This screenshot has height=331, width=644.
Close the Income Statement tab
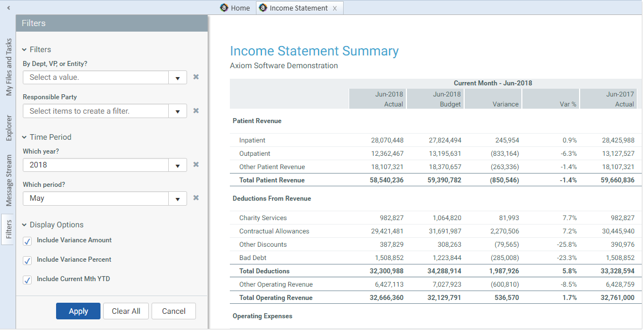pos(335,8)
